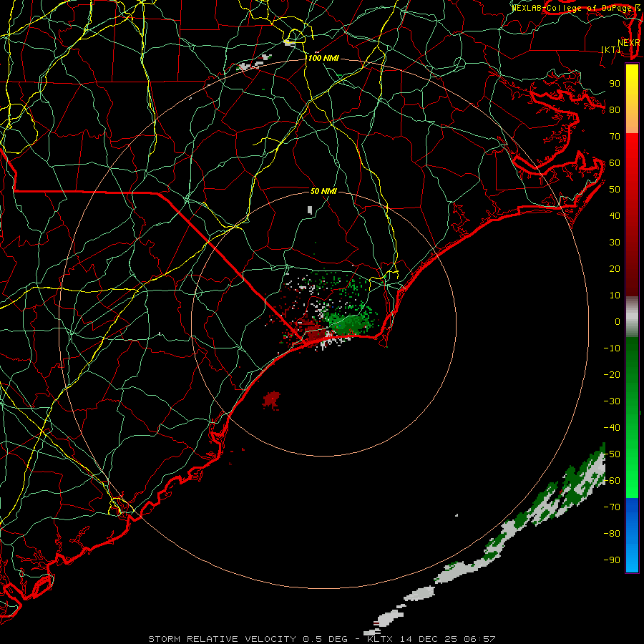Click the -90 value on velocity scale

point(612,560)
